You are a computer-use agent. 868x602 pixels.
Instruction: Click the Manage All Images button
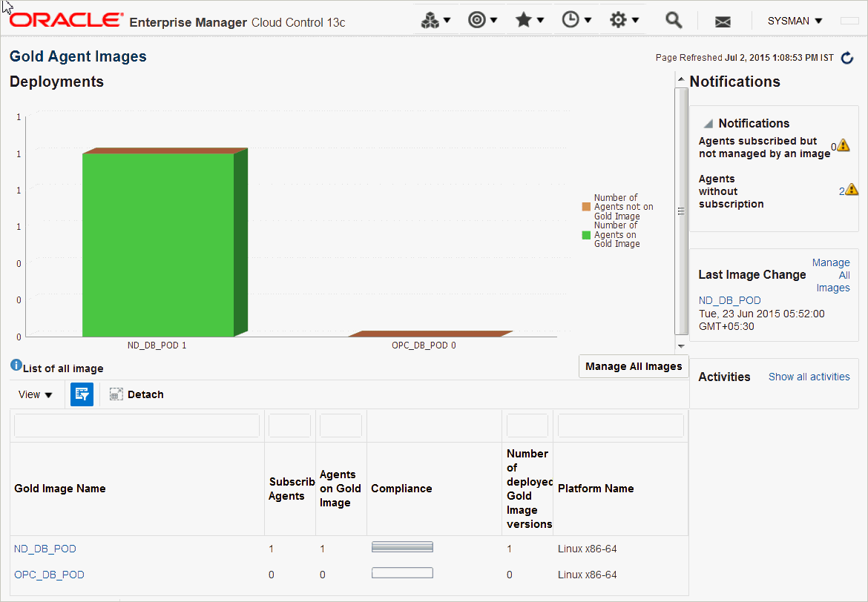point(634,366)
